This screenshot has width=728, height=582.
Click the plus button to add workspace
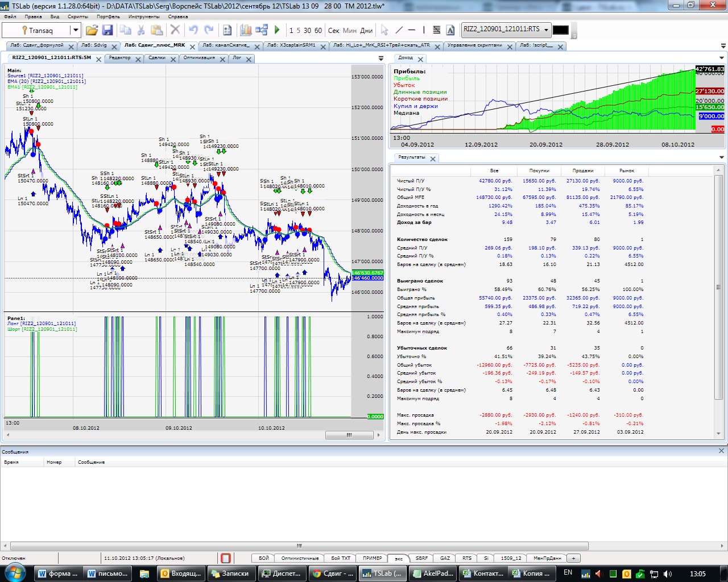pos(574,558)
